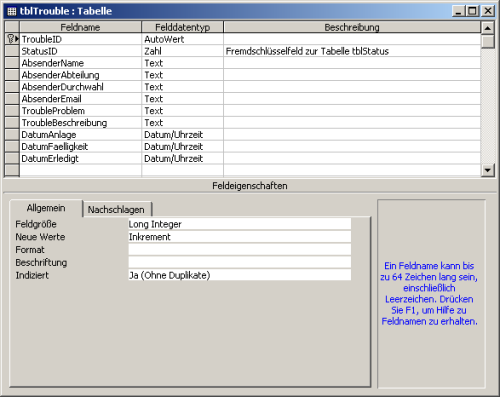Click the AbsenderName field name cell

80,63
